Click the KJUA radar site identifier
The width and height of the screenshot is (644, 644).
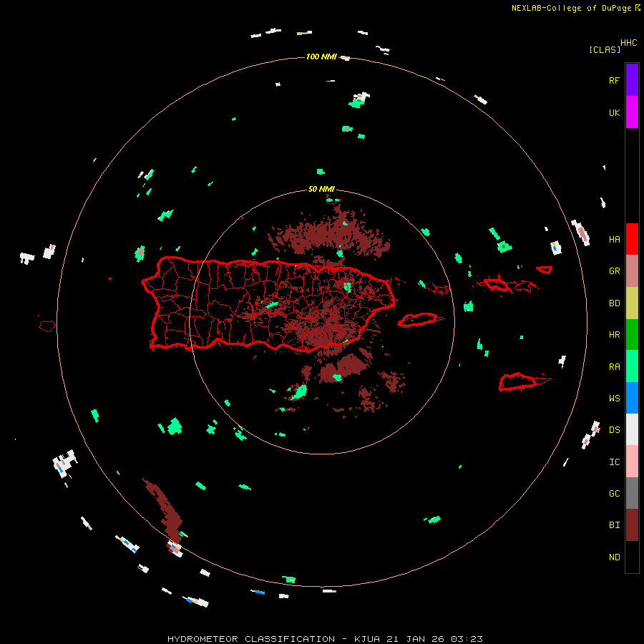(x=367, y=639)
